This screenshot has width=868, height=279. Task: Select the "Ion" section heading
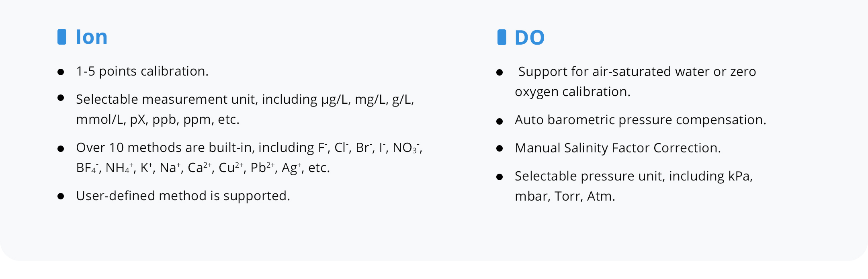pos(92,37)
